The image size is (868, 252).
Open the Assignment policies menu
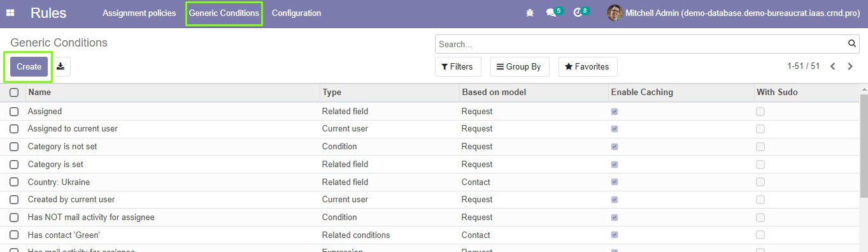tap(139, 13)
